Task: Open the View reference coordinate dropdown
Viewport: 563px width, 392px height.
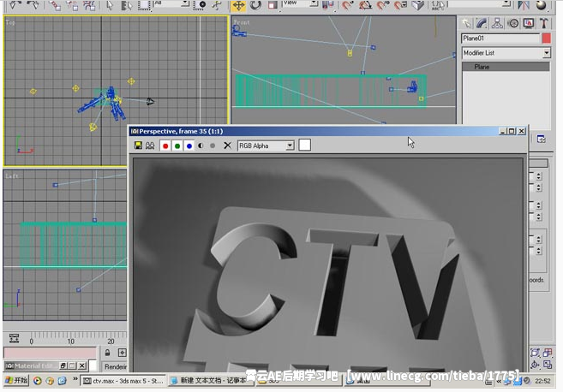Action: click(x=300, y=3)
